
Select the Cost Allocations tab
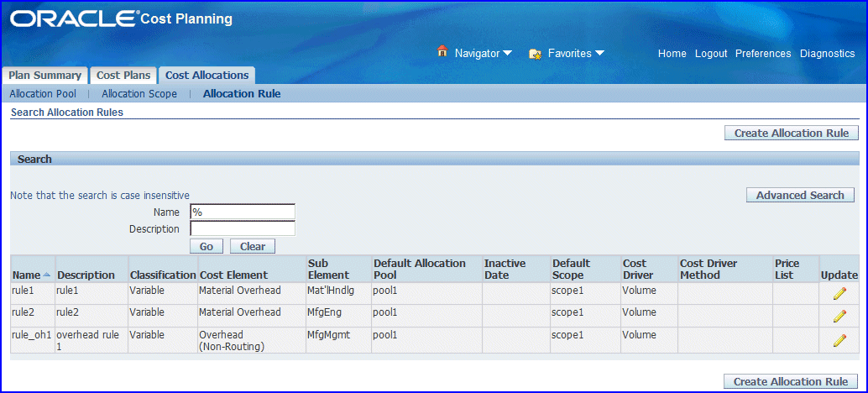(207, 76)
